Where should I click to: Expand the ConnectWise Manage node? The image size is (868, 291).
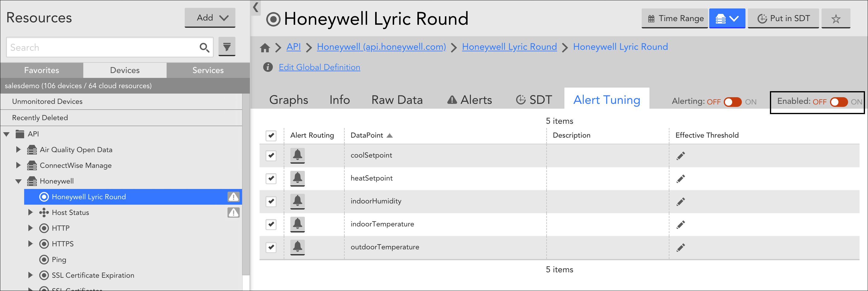[18, 165]
